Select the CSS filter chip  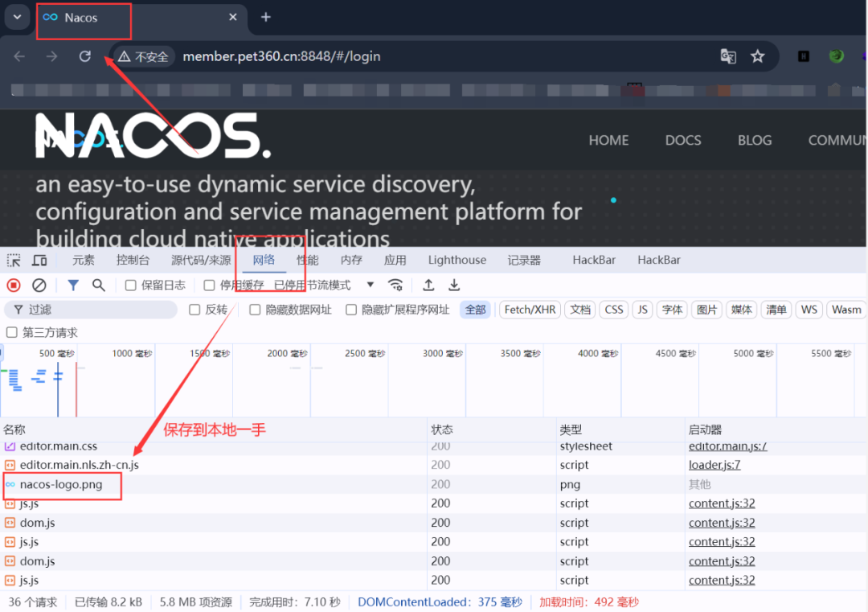click(x=613, y=310)
